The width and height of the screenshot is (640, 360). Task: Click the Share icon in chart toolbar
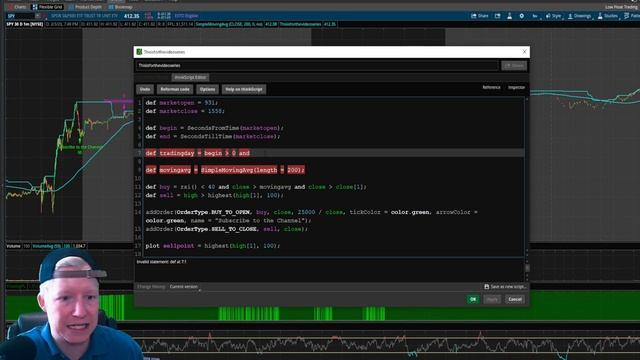point(480,16)
